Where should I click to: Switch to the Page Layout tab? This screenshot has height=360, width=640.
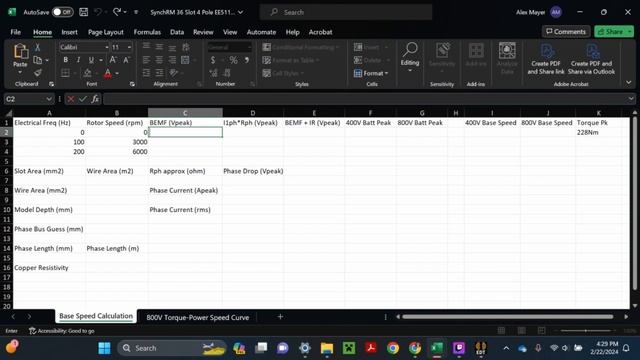[x=106, y=32]
